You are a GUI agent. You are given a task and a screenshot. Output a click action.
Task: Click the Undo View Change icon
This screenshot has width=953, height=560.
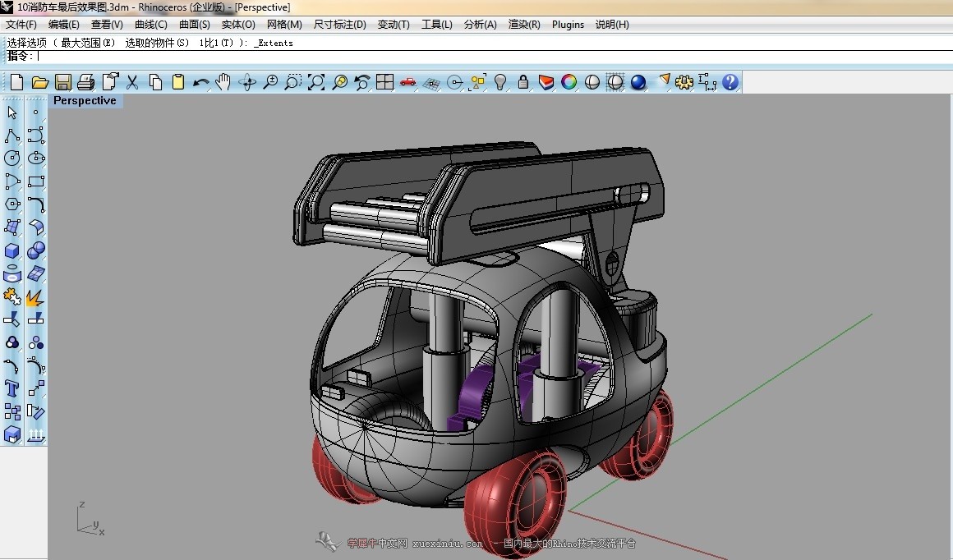pyautogui.click(x=362, y=82)
